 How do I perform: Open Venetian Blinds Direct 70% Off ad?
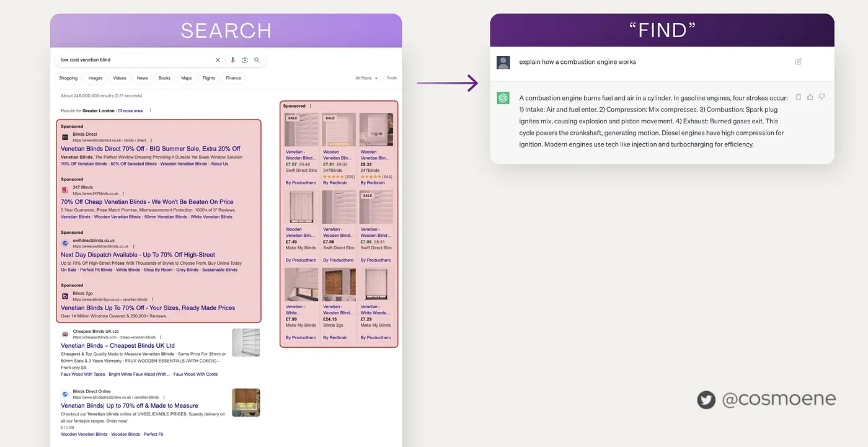point(151,149)
